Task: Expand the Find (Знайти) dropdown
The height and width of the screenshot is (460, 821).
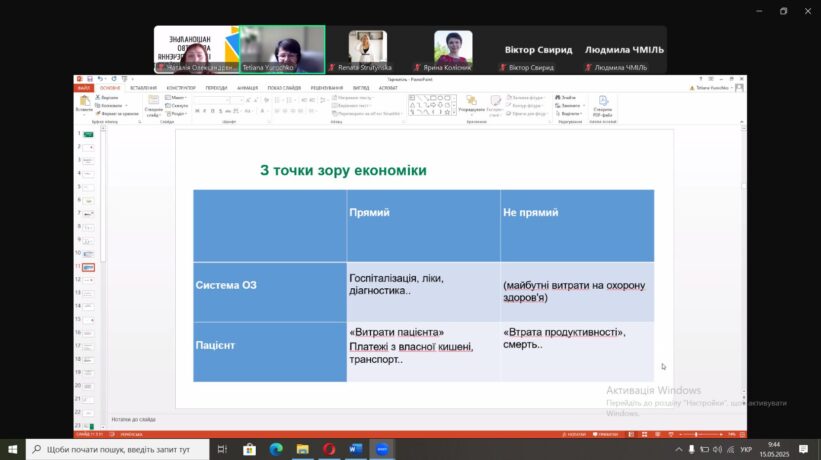Action: click(x=570, y=98)
